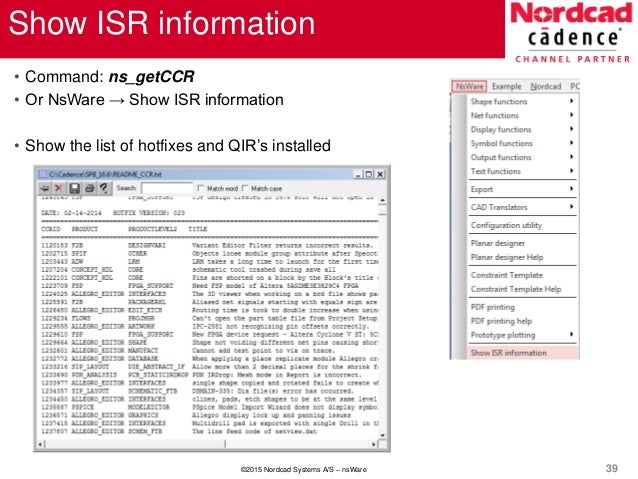Expand the Output functions submenu

(x=523, y=157)
